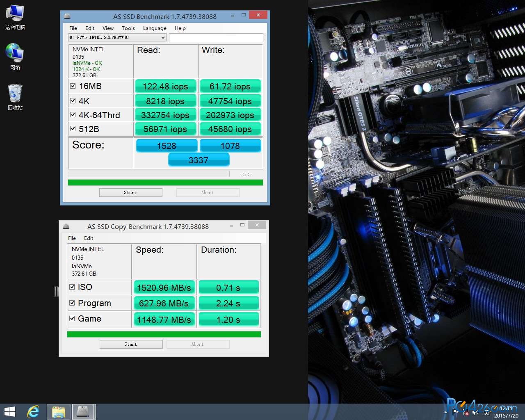Click AS SSD Benchmark title bar icon
The image size is (525, 420).
67,16
